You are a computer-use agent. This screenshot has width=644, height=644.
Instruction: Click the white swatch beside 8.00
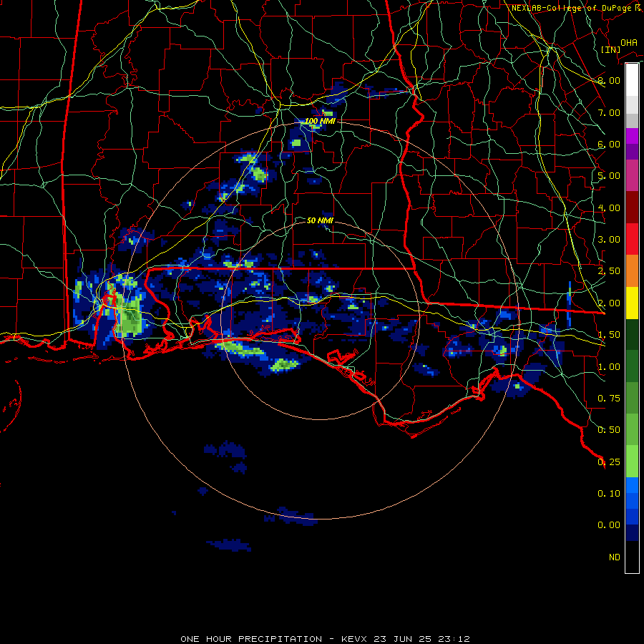coord(632,79)
